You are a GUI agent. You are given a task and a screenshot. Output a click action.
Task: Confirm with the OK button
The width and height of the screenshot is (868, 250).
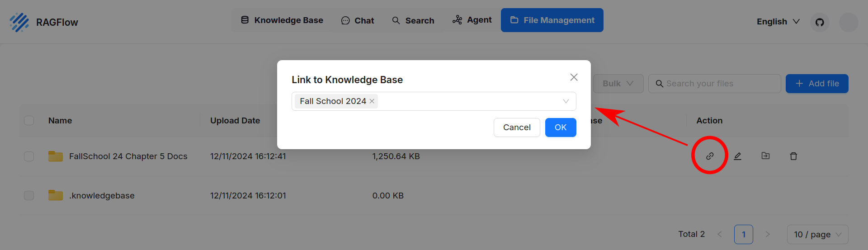point(561,127)
